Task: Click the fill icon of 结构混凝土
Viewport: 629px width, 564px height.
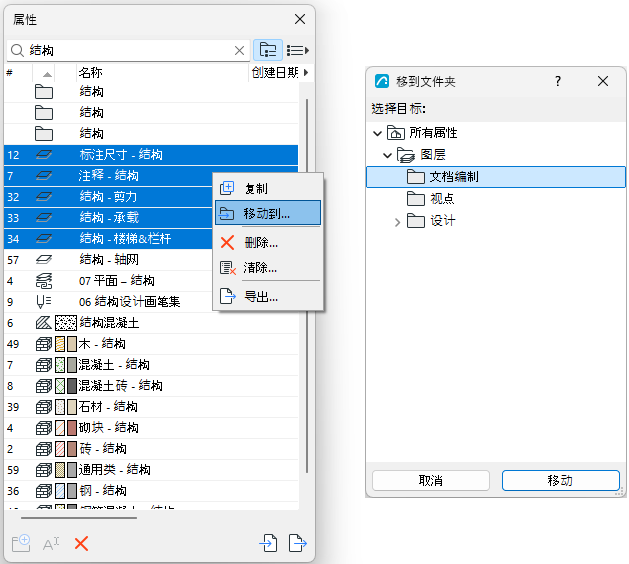Action: tap(44, 323)
